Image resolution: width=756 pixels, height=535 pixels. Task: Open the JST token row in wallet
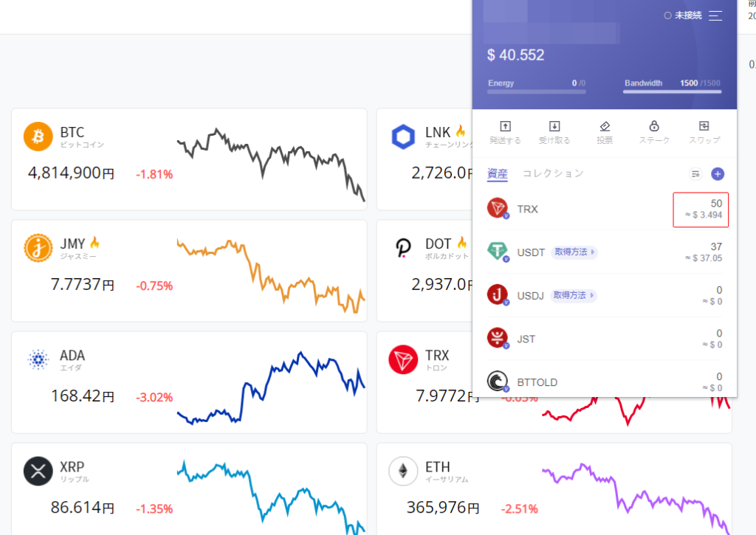[x=604, y=339]
